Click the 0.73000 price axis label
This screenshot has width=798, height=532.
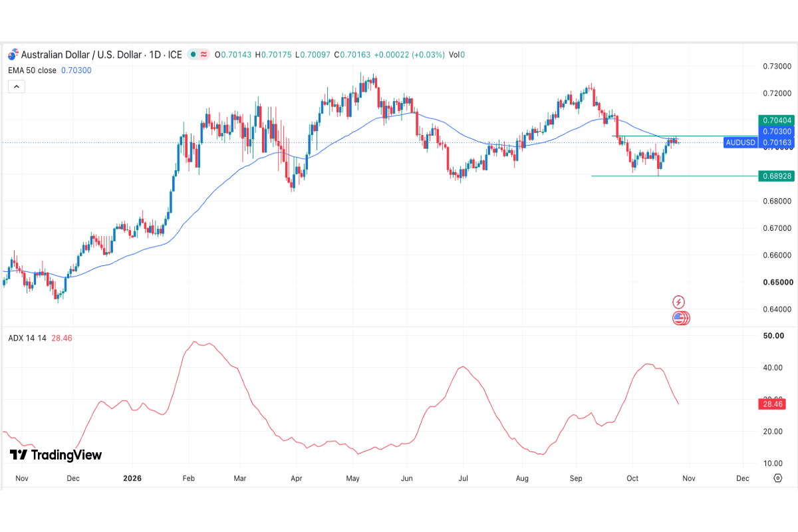click(x=776, y=66)
